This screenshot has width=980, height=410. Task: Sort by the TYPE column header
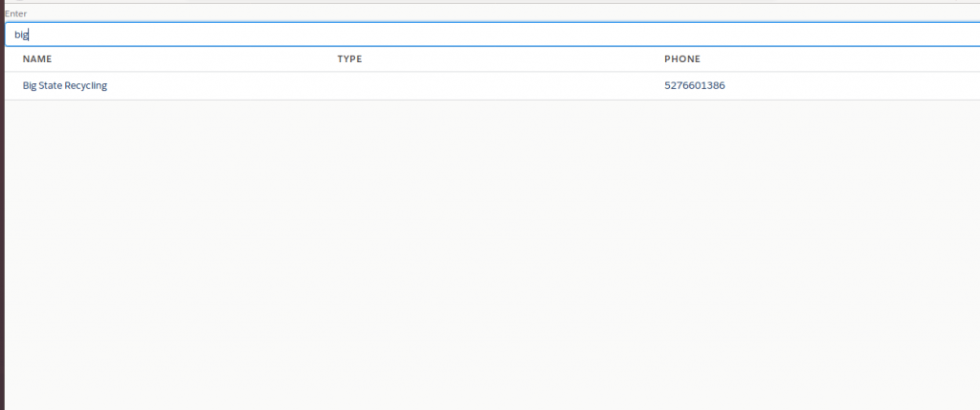coord(349,59)
